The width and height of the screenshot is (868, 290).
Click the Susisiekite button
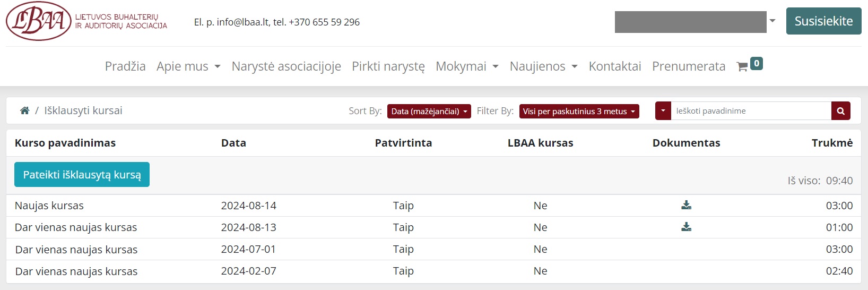click(x=823, y=21)
